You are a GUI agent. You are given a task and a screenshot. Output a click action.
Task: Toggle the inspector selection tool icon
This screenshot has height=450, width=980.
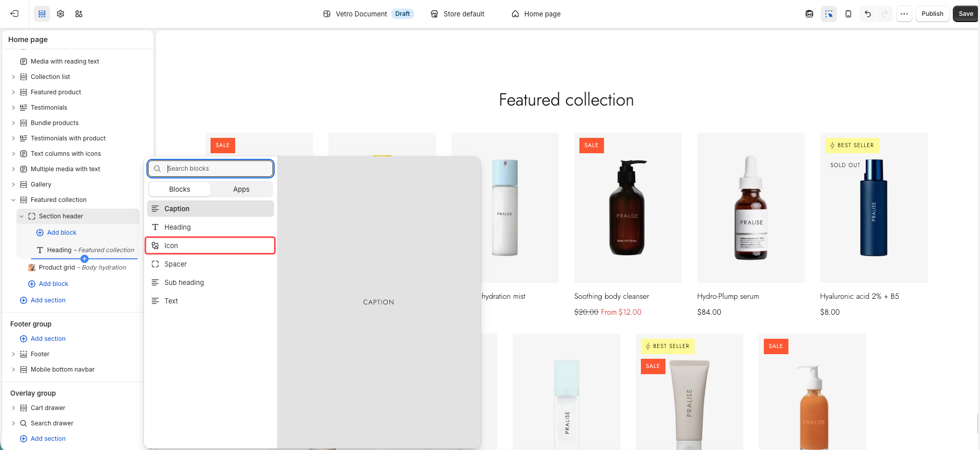tap(829, 14)
